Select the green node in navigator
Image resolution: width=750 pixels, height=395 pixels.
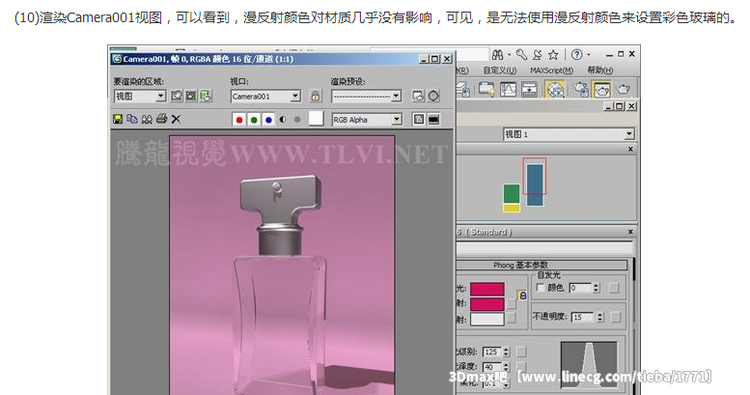(x=511, y=194)
